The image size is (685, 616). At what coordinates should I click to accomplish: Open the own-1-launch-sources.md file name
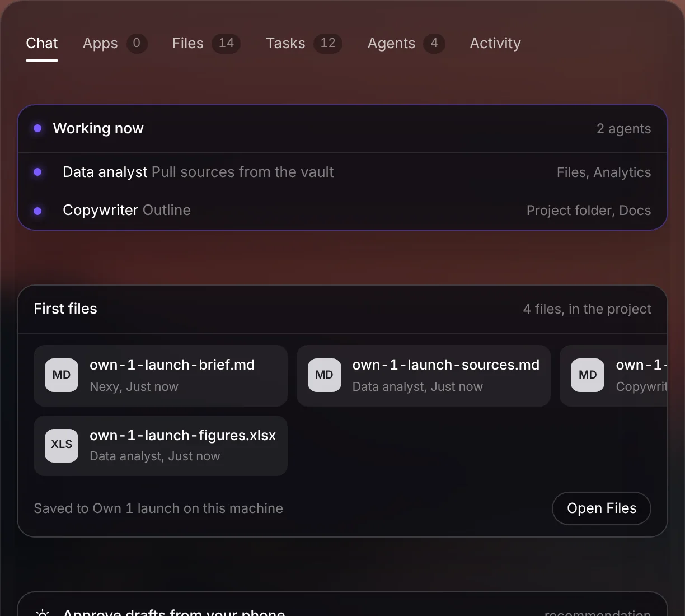point(446,365)
